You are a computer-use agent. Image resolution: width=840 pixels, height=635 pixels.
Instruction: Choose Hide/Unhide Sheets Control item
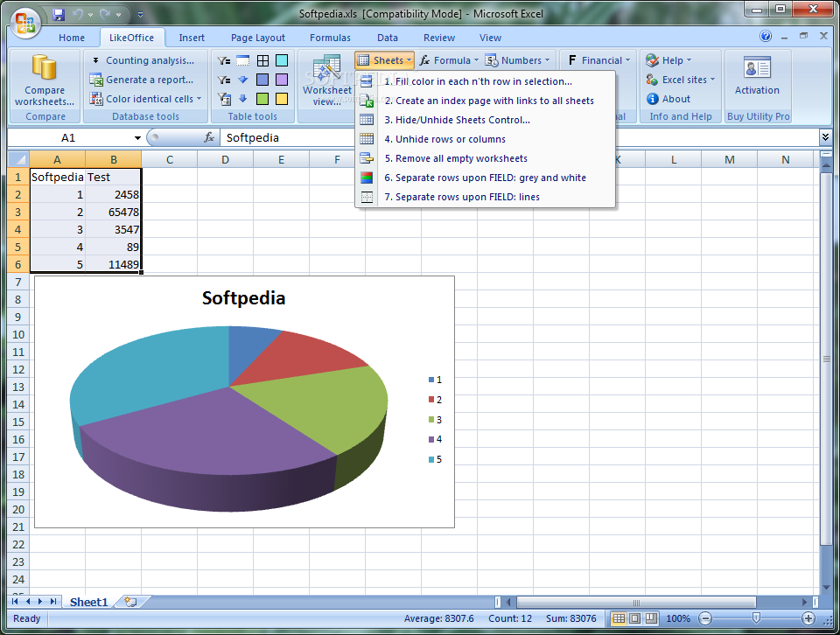(x=485, y=120)
